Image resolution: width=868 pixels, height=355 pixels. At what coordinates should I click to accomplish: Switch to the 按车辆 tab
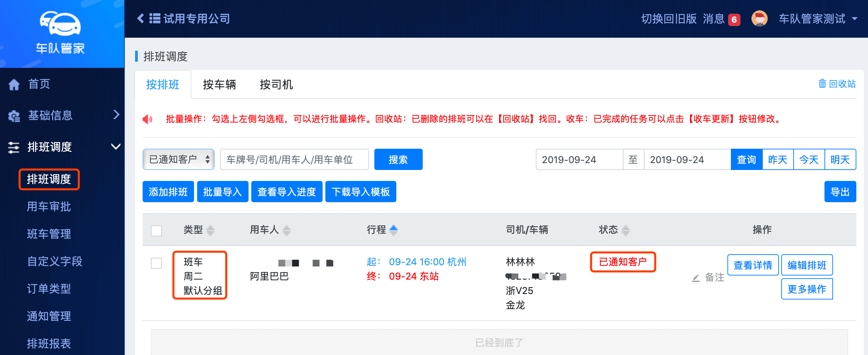(x=219, y=85)
